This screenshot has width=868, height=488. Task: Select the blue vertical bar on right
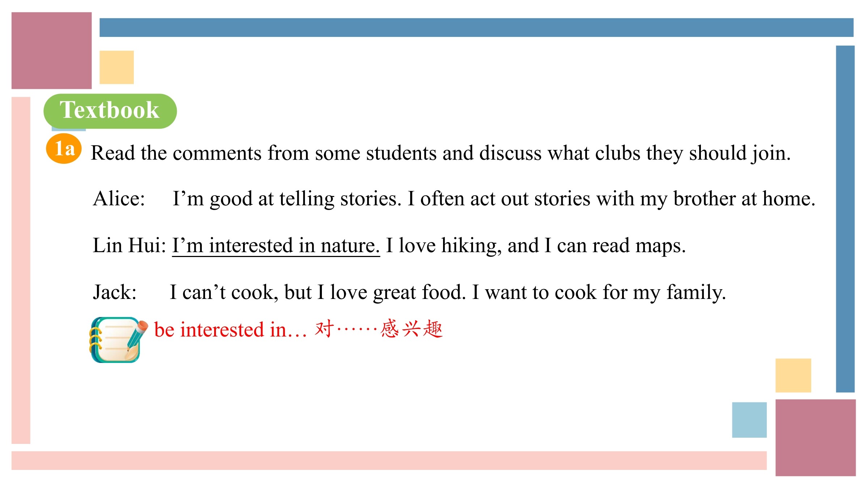(x=846, y=219)
